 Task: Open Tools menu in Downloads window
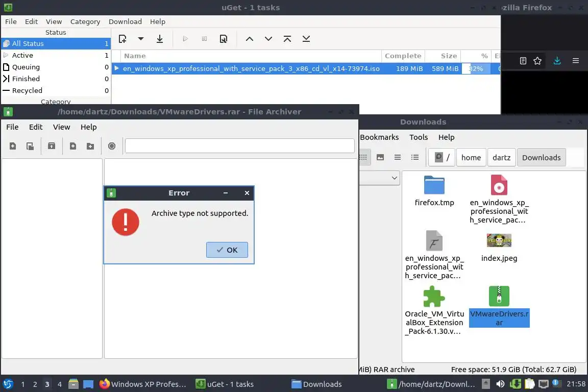click(419, 137)
